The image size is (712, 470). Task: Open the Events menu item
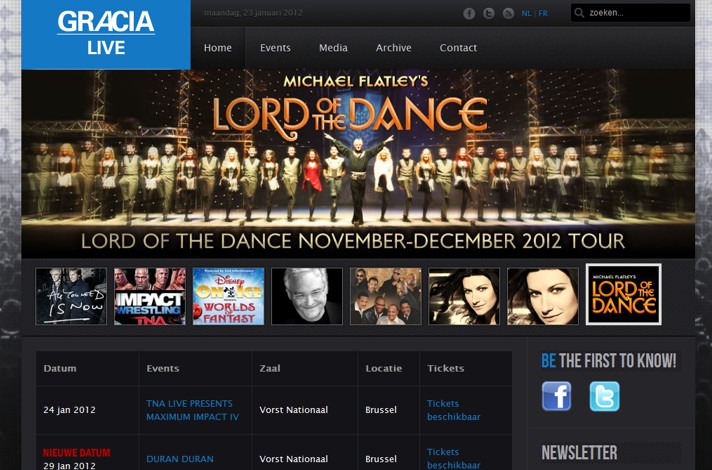[x=275, y=48]
